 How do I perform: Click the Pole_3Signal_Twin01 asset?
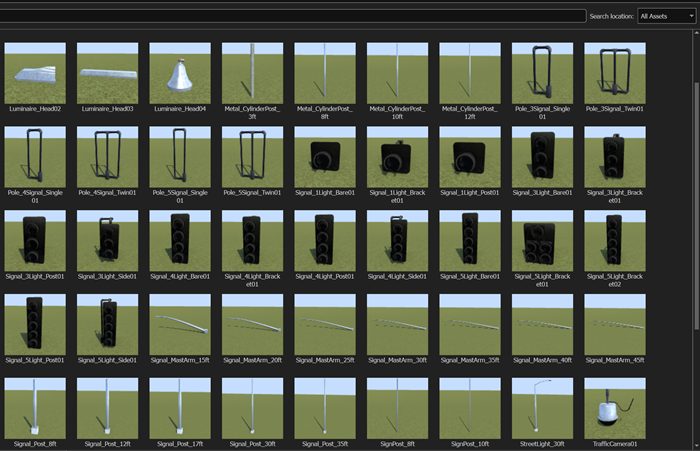[615, 73]
